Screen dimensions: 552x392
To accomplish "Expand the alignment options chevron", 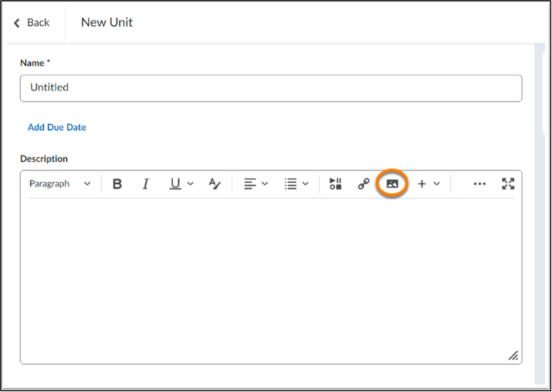I will (x=264, y=184).
